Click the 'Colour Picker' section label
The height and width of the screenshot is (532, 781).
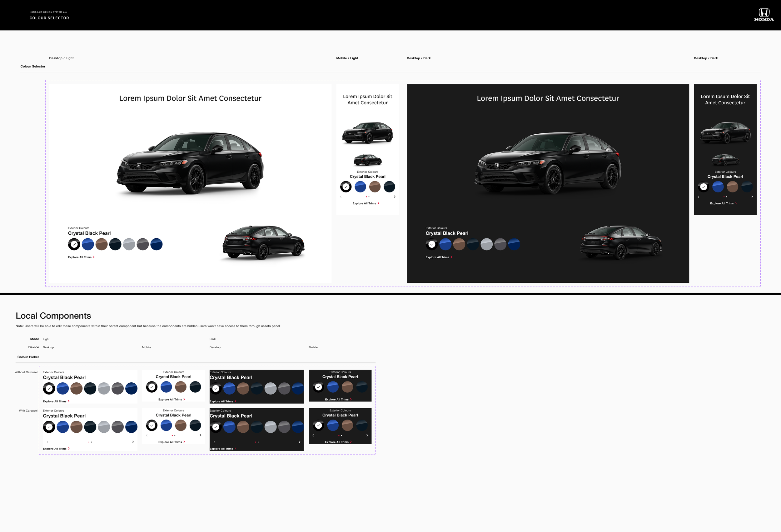coord(28,357)
